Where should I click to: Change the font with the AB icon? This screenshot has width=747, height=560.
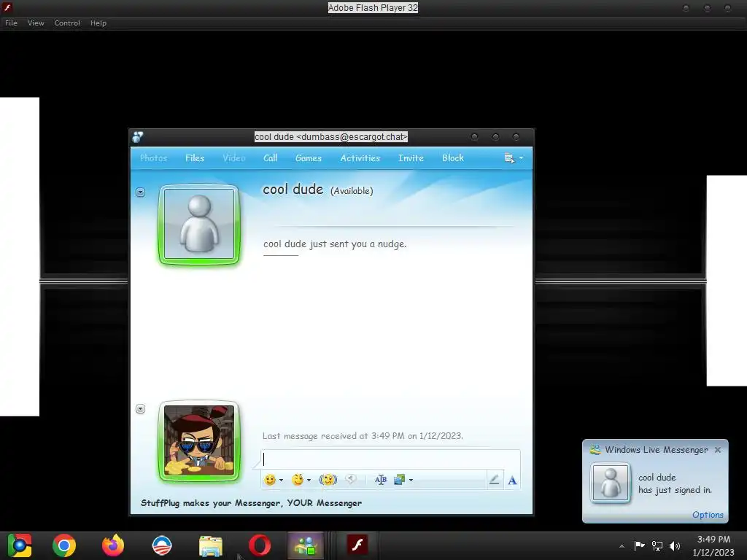coord(380,480)
